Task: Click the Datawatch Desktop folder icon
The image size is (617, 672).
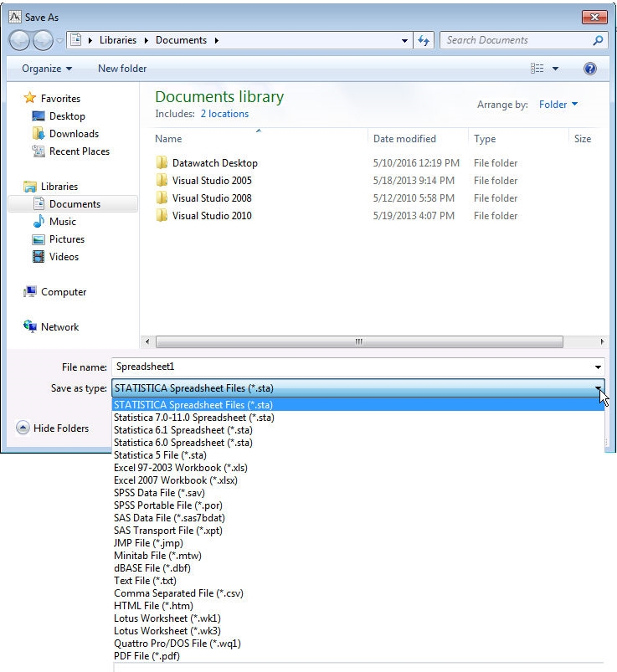Action: click(x=162, y=163)
